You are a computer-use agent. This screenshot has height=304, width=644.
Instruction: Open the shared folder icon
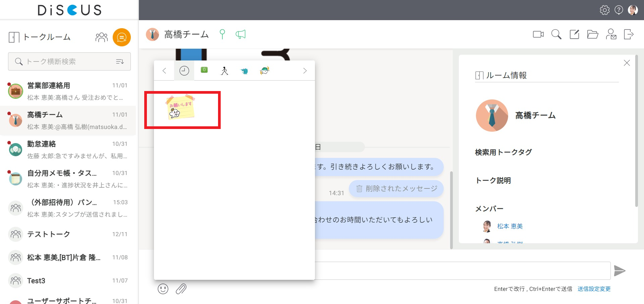pos(593,34)
